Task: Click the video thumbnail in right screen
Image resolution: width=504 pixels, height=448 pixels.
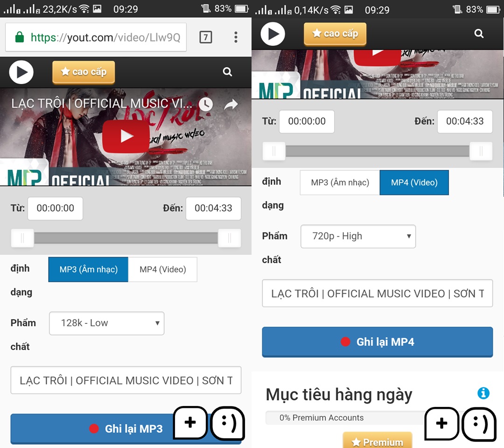Action: tap(378, 74)
